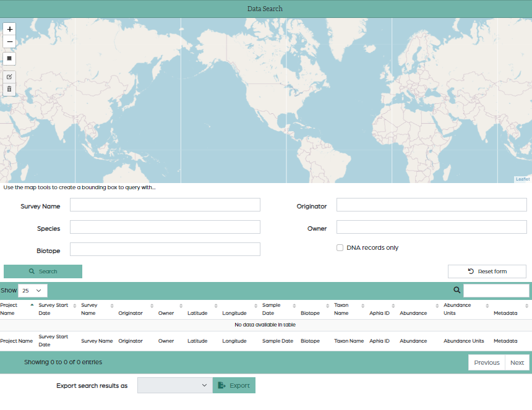Go to the Previous results page
Screen dimensions: 532x410
pos(486,362)
